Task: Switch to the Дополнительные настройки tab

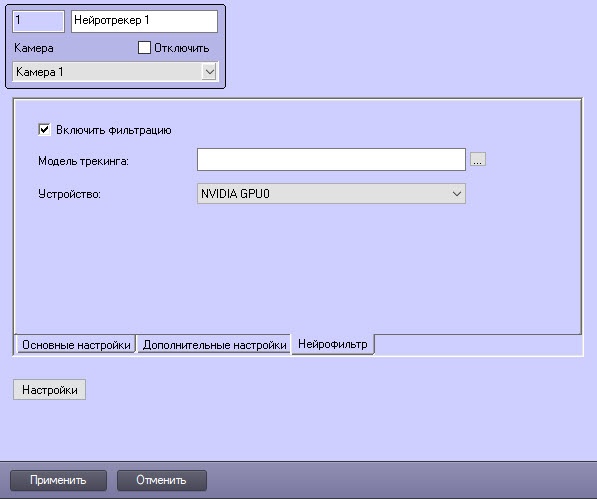Action: pyautogui.click(x=214, y=345)
